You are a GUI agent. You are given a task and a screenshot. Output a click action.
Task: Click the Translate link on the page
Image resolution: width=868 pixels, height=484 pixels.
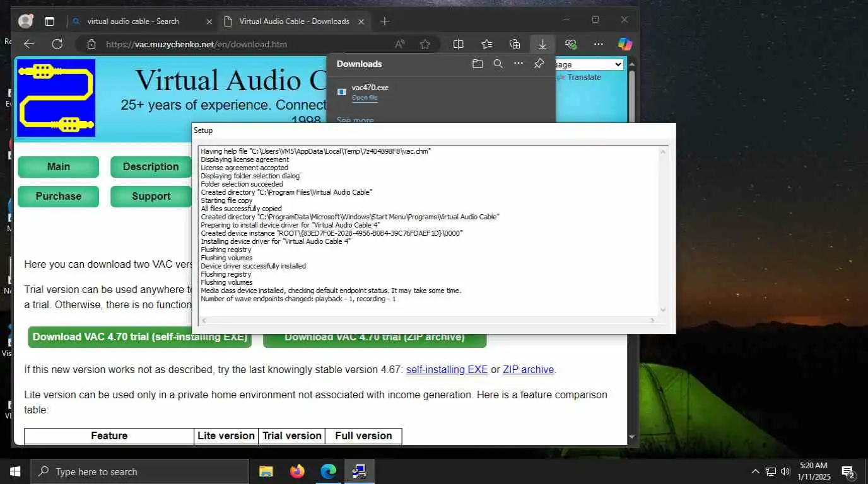coord(584,78)
